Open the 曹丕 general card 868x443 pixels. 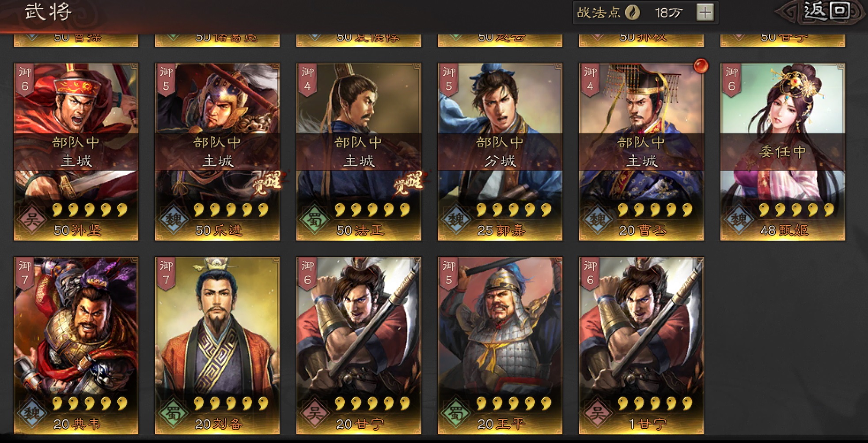tap(641, 152)
